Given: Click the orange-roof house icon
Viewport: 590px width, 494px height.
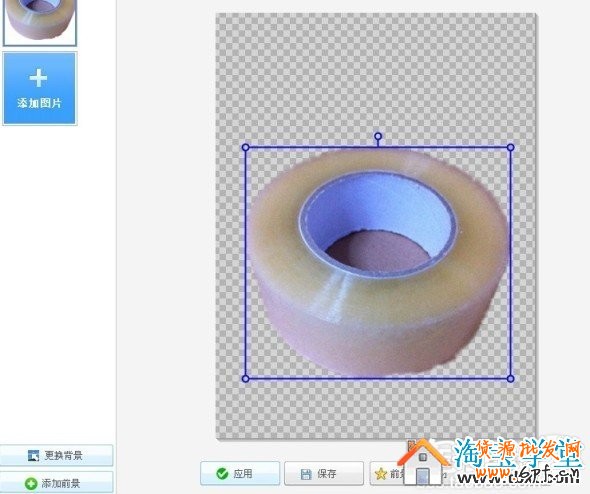Looking at the screenshot, I should (x=424, y=461).
